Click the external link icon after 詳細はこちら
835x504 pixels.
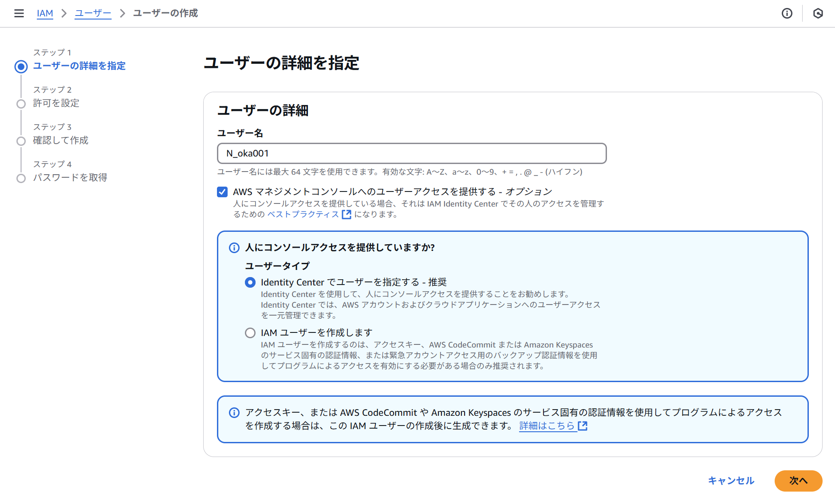point(583,426)
